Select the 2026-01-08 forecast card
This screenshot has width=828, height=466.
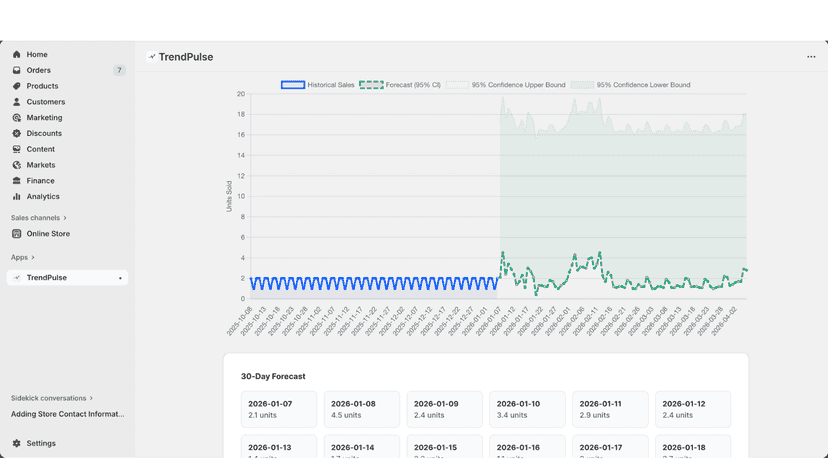coord(362,409)
